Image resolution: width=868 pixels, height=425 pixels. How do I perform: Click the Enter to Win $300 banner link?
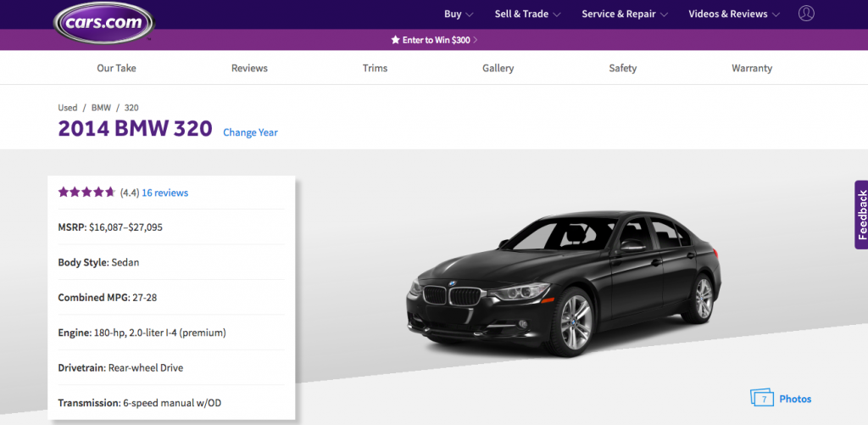click(437, 40)
